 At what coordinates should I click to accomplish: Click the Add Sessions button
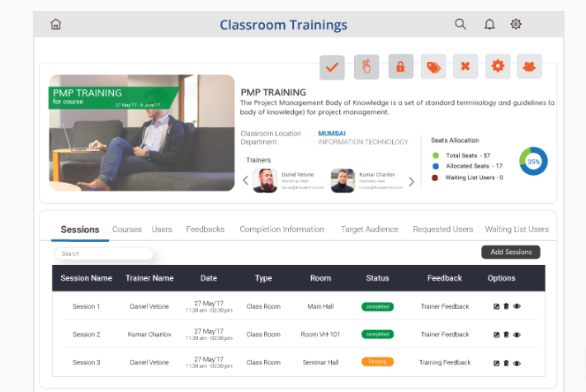(511, 253)
